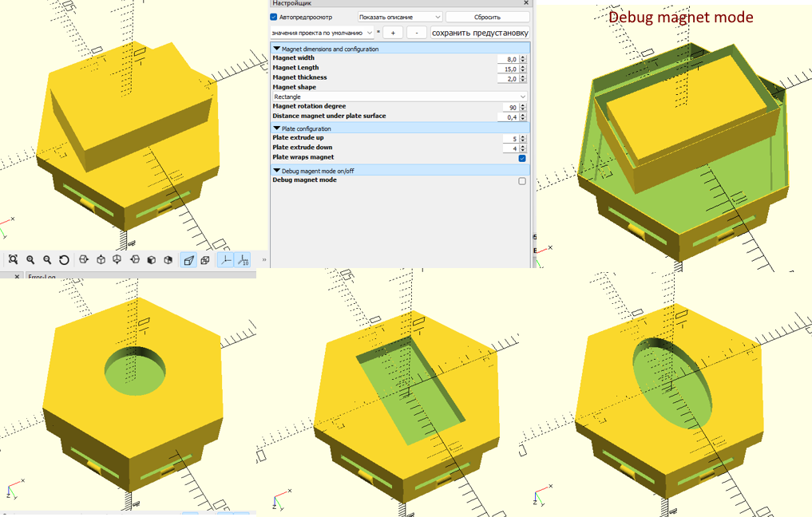Screen dimensions: 812x517
Task: Increase Magnet width with its stepper arrow
Action: (524, 55)
